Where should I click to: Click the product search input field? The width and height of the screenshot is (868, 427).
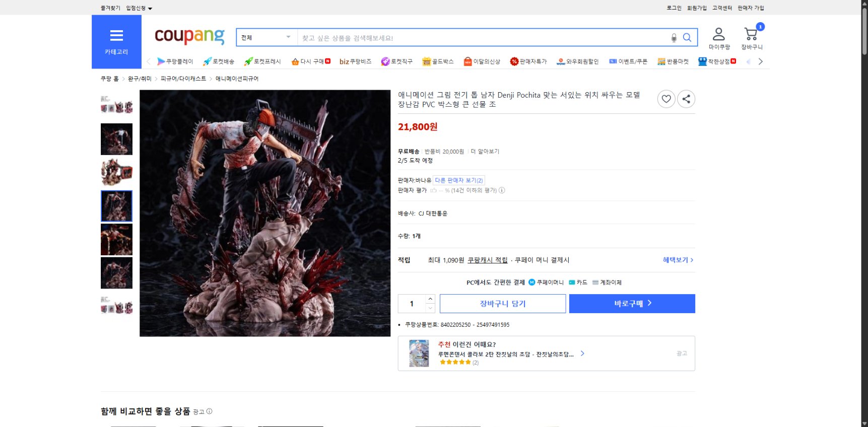point(484,38)
